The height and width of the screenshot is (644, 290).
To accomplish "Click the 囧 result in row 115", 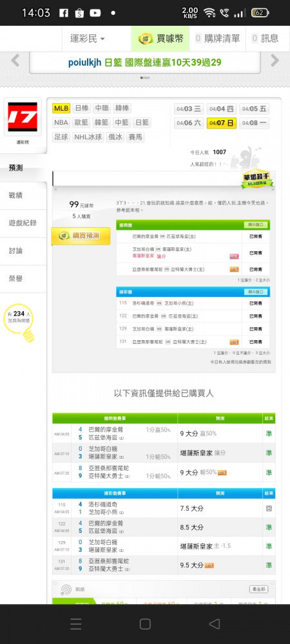I will [x=269, y=509].
